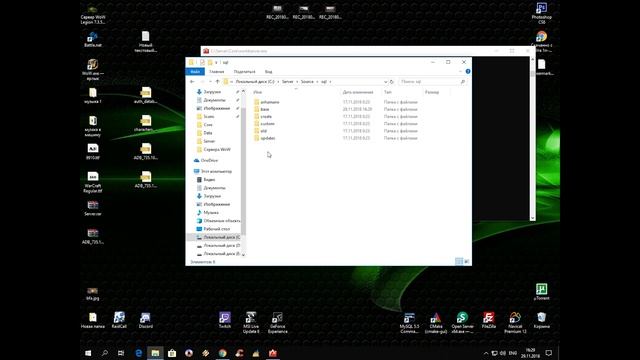The height and width of the screenshot is (360, 640).
Task: Open the Вид ribbon tab
Action: (x=268, y=72)
